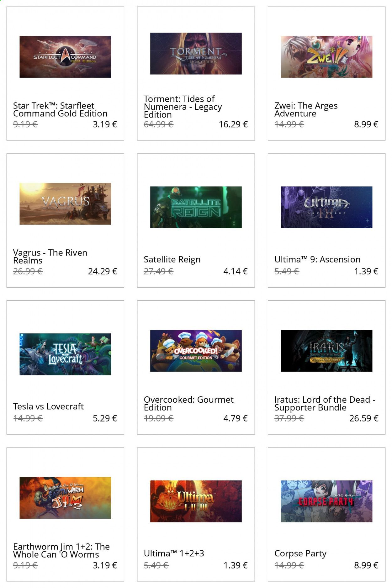View the Vagrus desert caravan cover image

(x=65, y=204)
